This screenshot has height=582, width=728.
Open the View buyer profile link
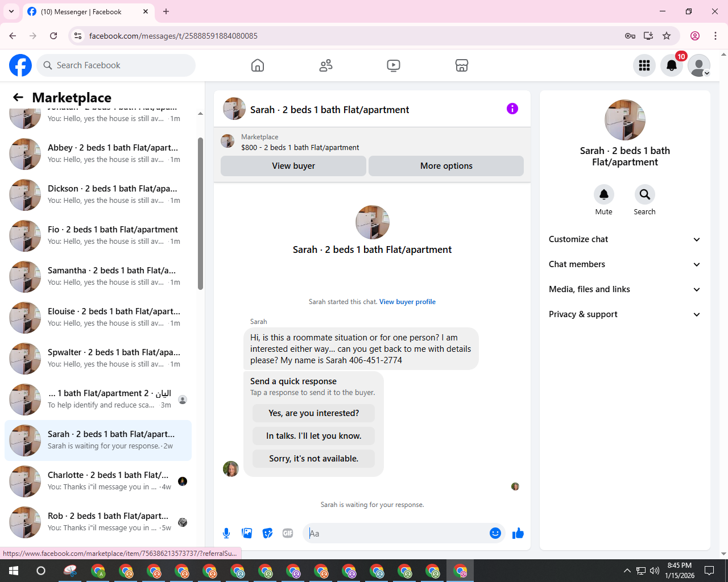click(x=407, y=302)
